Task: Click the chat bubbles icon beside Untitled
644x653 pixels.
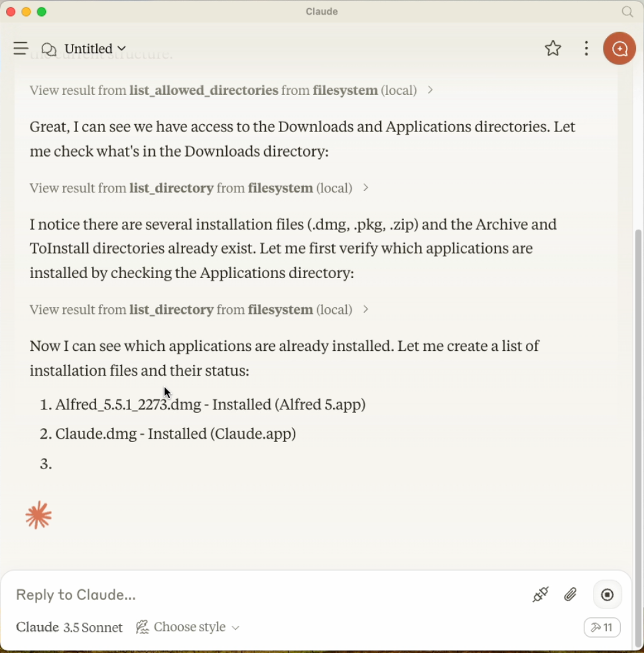Action: click(49, 48)
